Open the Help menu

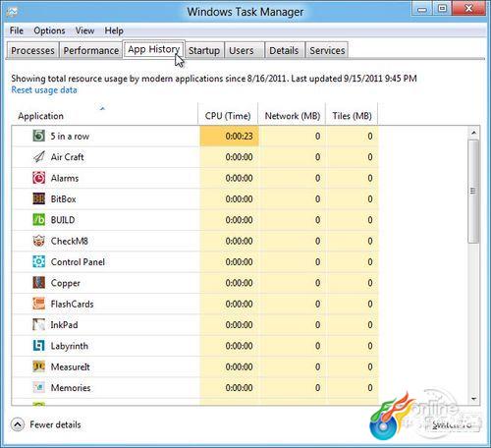point(114,30)
